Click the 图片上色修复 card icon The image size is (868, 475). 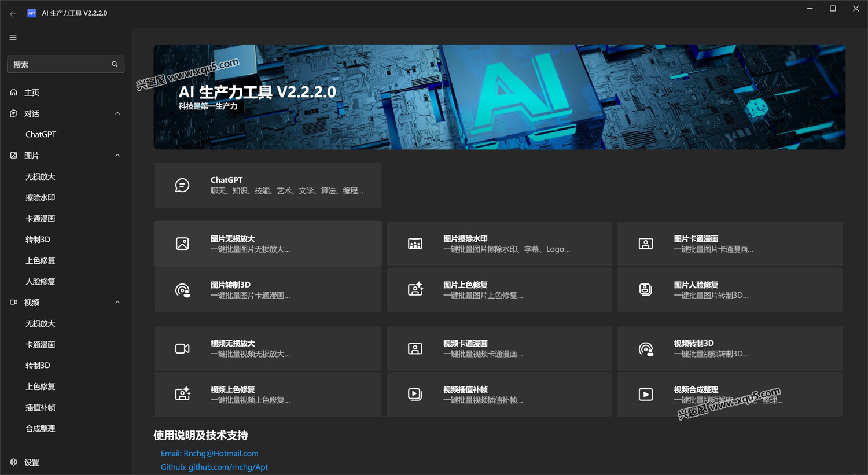[x=415, y=290]
